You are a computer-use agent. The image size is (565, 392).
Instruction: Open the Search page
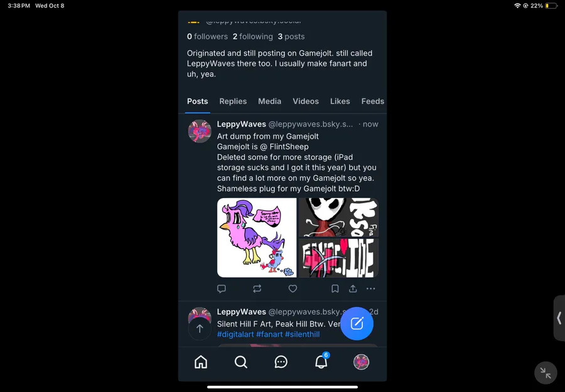(x=241, y=362)
